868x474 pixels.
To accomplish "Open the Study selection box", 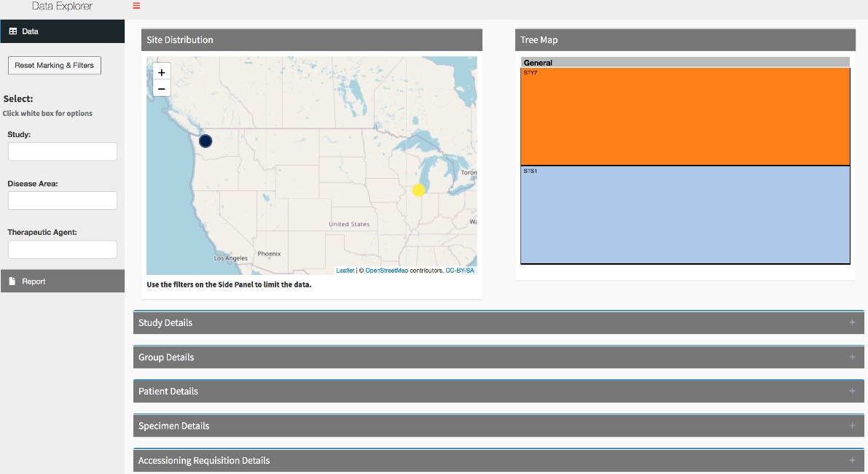I will [x=63, y=152].
